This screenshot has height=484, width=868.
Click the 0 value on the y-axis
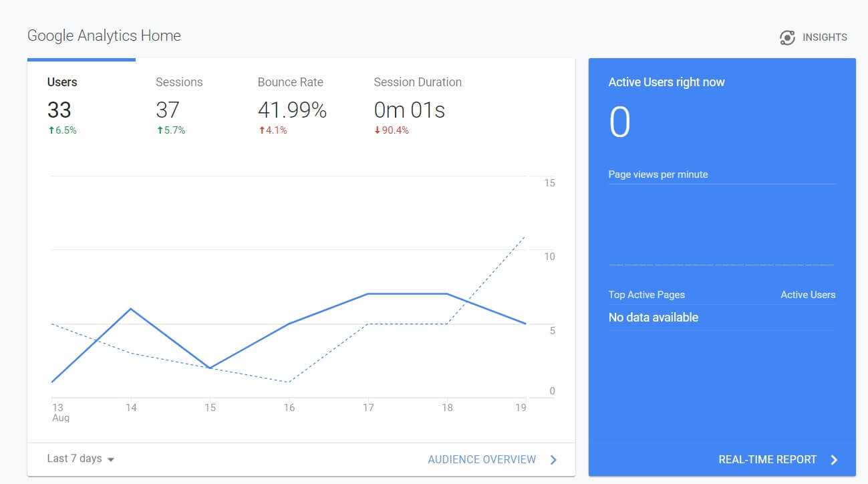[x=552, y=391]
